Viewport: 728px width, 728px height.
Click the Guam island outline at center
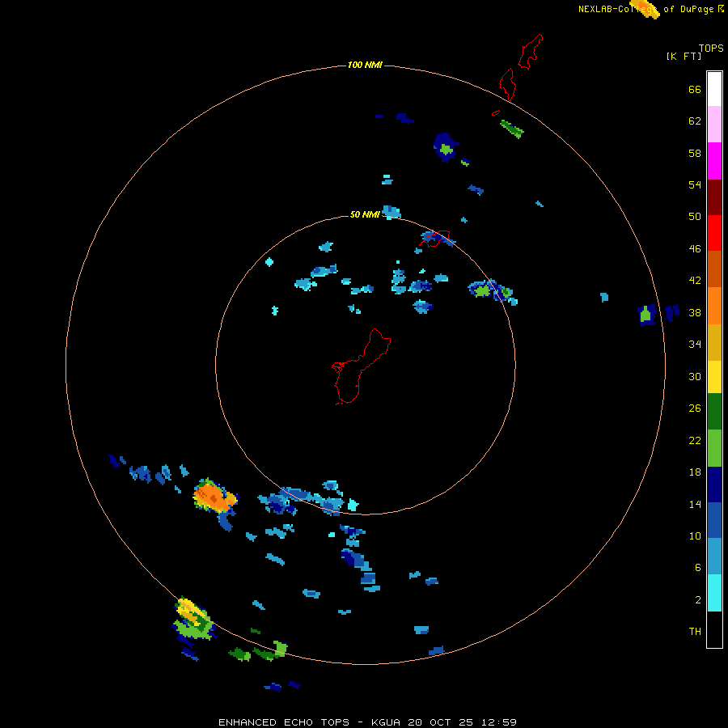362,366
